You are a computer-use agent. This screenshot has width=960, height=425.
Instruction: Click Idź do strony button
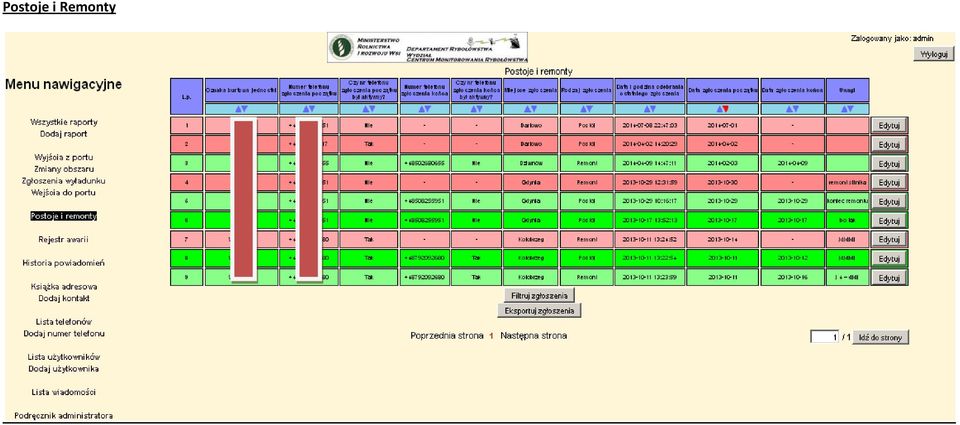point(880,337)
